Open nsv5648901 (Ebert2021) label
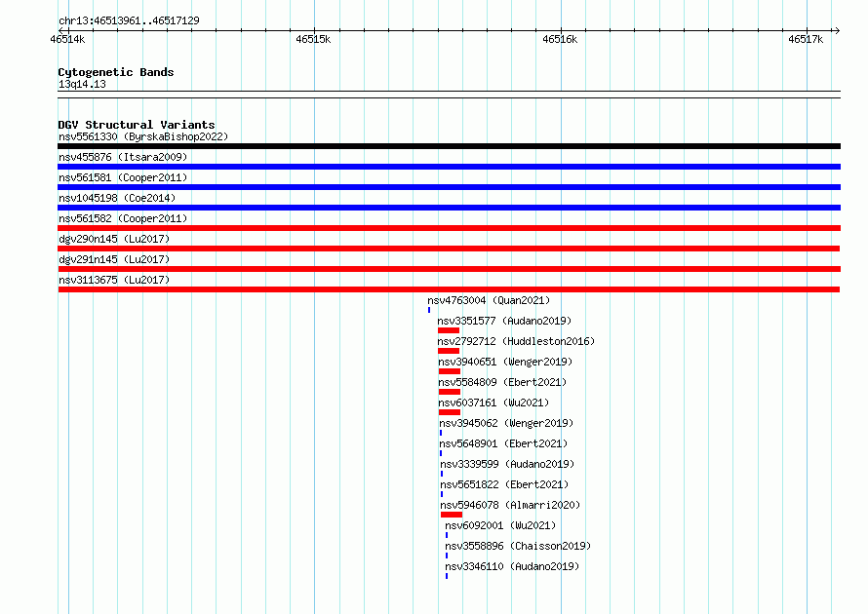Viewport: 868px width, 614px height. 504,443
